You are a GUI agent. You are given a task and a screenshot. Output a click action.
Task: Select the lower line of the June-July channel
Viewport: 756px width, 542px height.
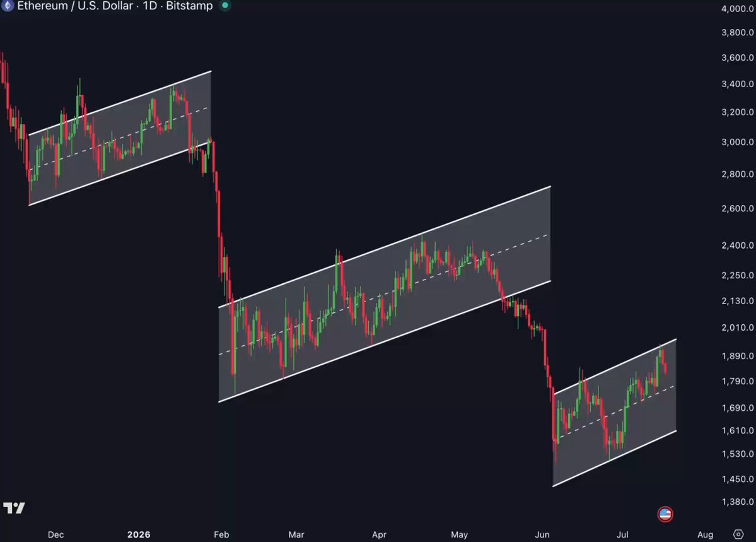pos(614,459)
